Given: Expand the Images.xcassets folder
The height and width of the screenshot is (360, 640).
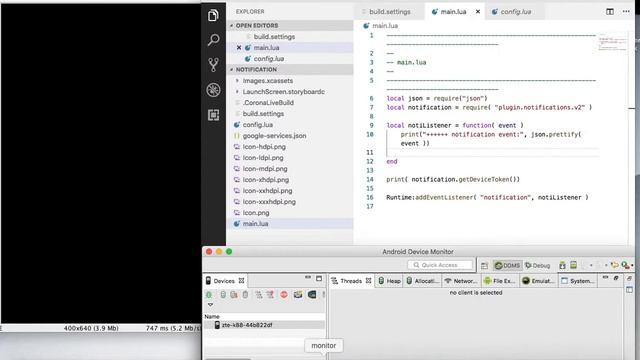Looking at the screenshot, I should point(237,80).
